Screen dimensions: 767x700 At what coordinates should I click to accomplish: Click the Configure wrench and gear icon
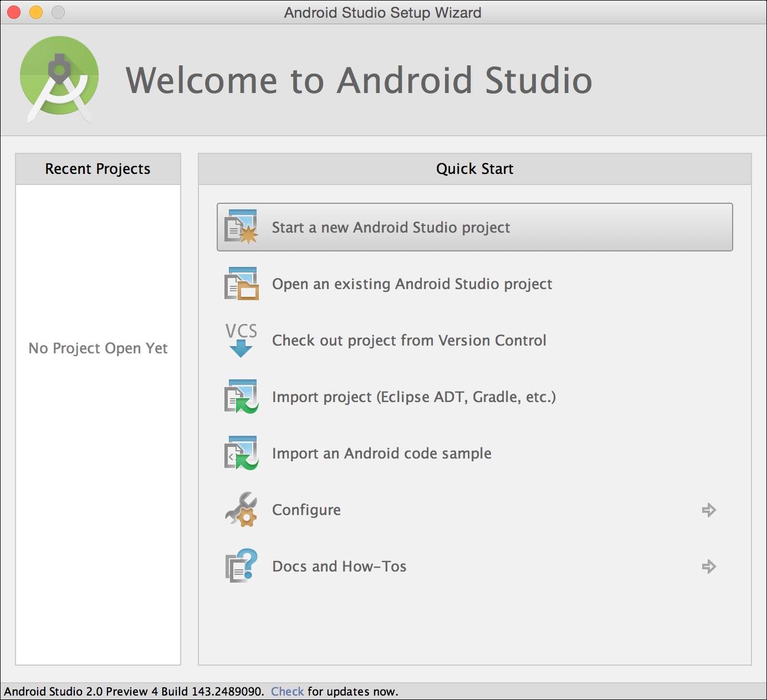click(241, 509)
